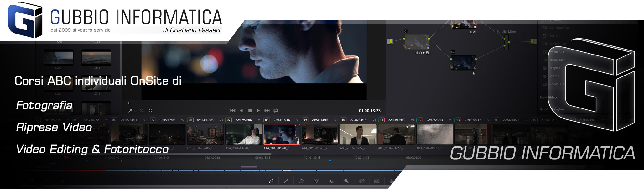Select clip 12 grainy thumbnail

click(x=434, y=134)
